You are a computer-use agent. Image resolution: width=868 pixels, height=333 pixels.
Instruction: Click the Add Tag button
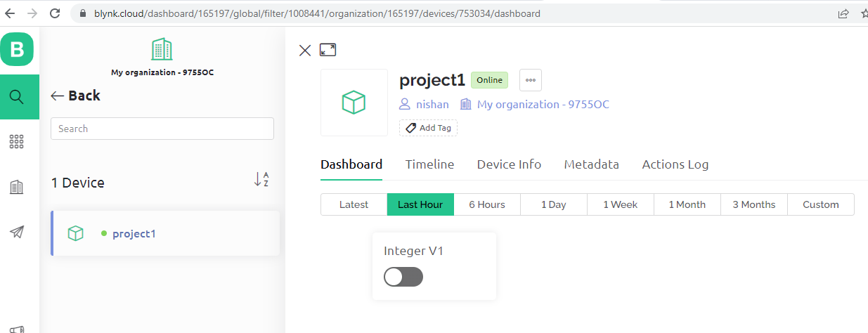point(429,128)
